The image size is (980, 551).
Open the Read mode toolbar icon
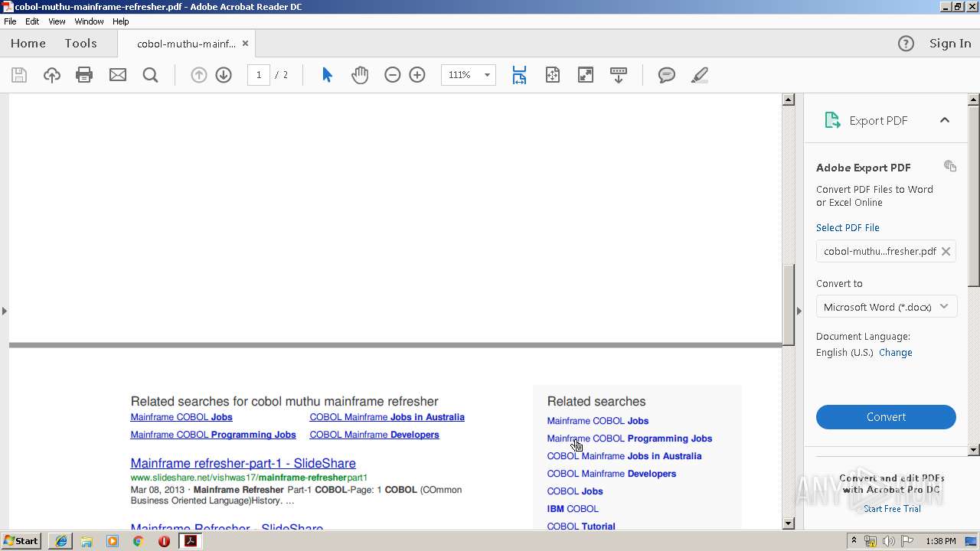[x=619, y=75]
